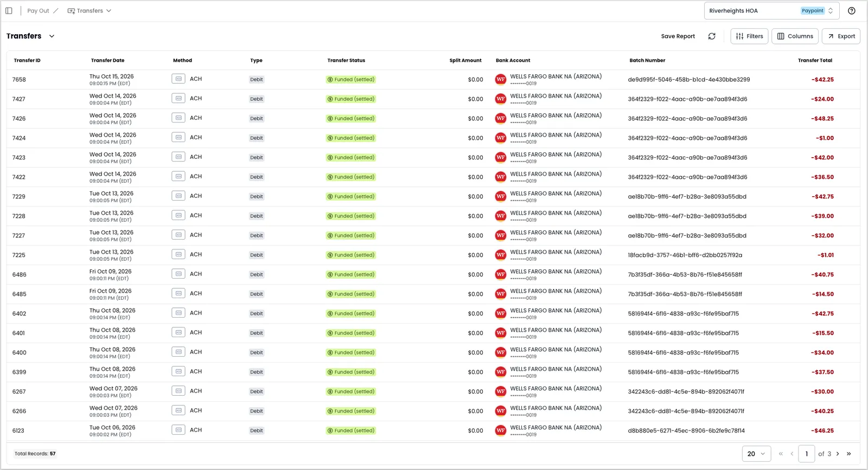Viewport: 868px width, 470px height.
Task: Click transfer ID 7422
Action: point(19,177)
